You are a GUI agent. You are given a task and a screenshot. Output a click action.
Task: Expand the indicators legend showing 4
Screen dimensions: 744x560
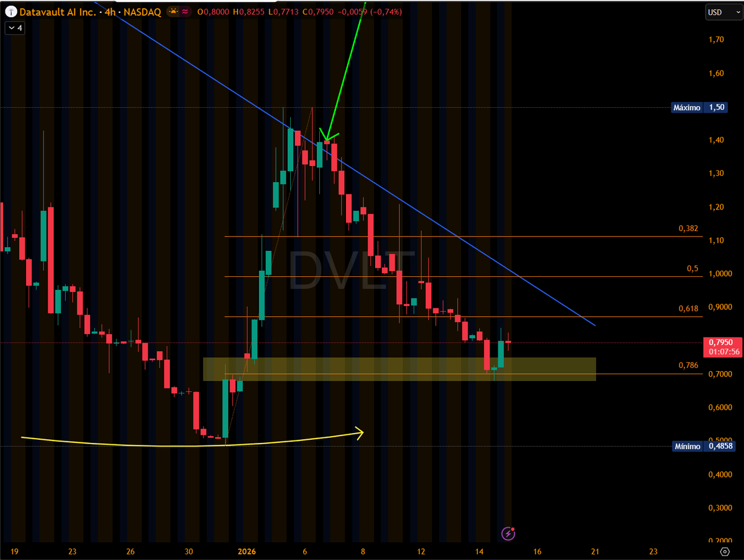tap(14, 28)
